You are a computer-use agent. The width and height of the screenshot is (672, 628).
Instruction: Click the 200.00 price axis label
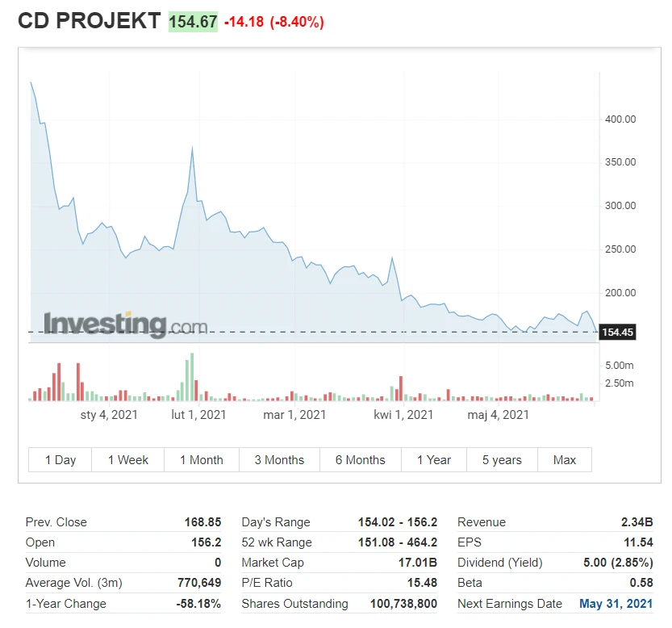pos(620,293)
